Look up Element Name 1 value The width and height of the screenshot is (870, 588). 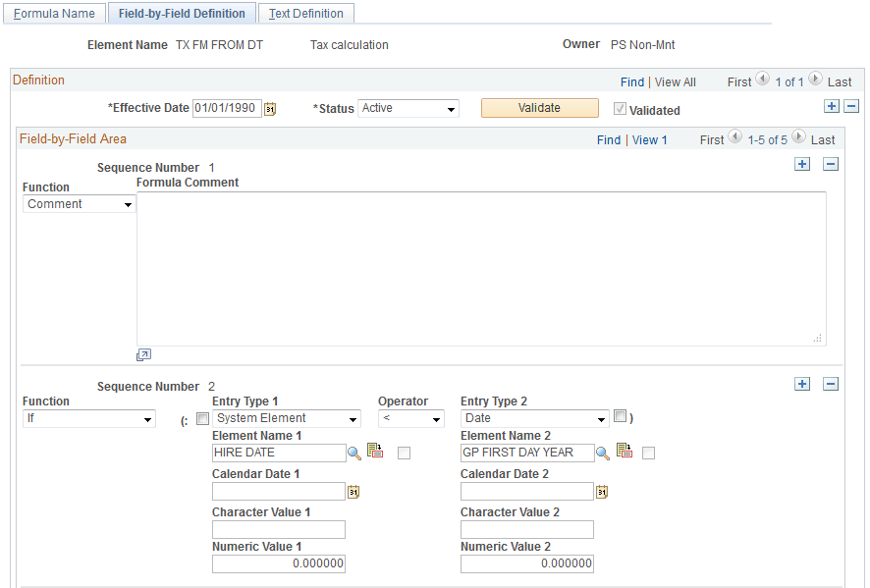point(354,454)
